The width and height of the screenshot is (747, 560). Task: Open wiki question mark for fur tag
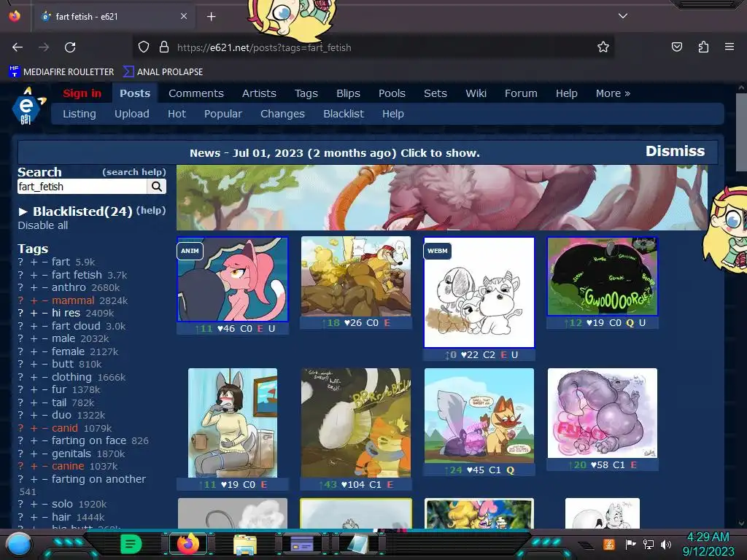(x=20, y=389)
